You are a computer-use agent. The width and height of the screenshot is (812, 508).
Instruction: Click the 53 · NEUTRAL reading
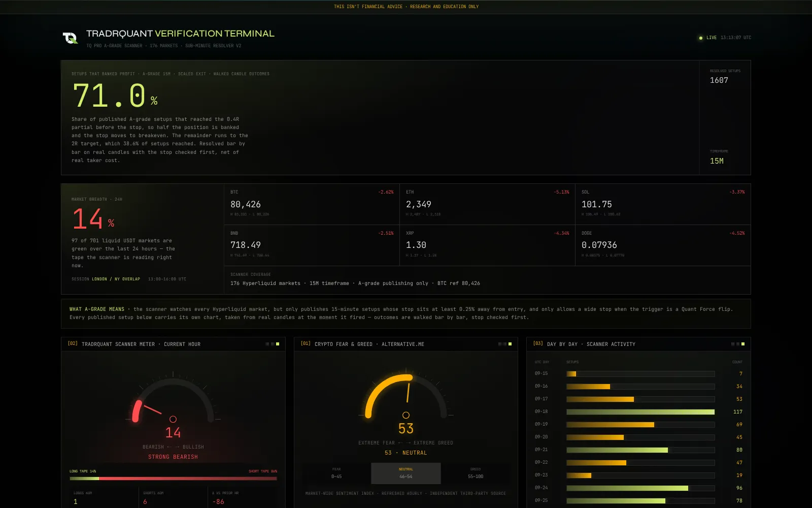pyautogui.click(x=406, y=453)
